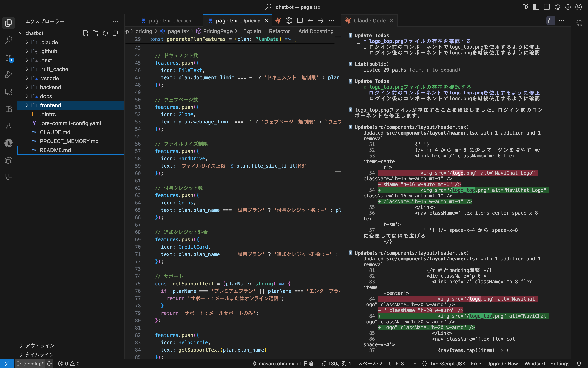Click Free - Upgrade Now in status bar
This screenshot has height=368, width=588.
(x=494, y=364)
